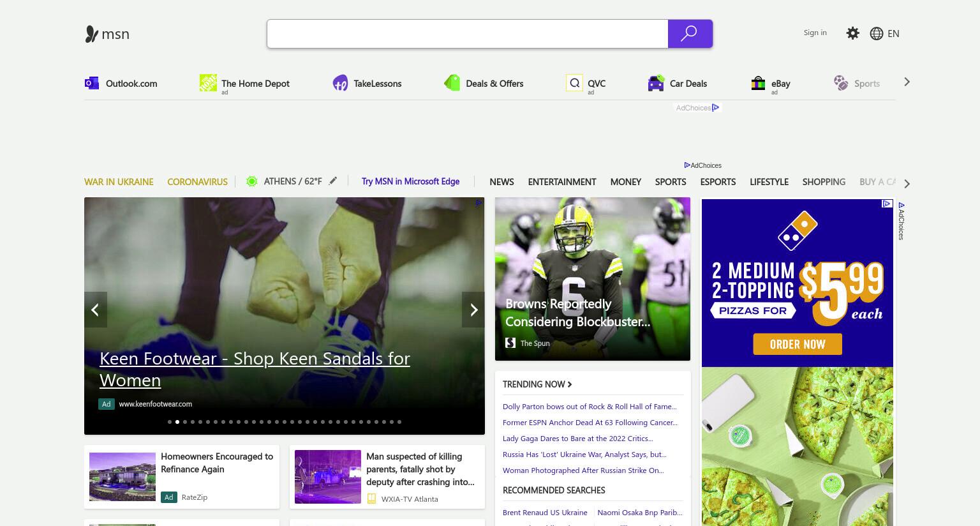Click ORDER NOW in Domino's ad
Screen dimensions: 980x526
click(798, 344)
